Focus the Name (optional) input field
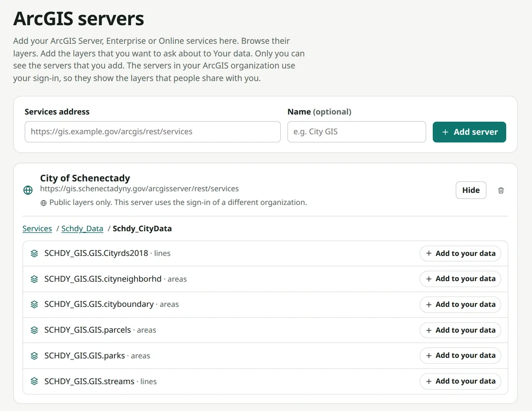532x411 pixels. [356, 132]
